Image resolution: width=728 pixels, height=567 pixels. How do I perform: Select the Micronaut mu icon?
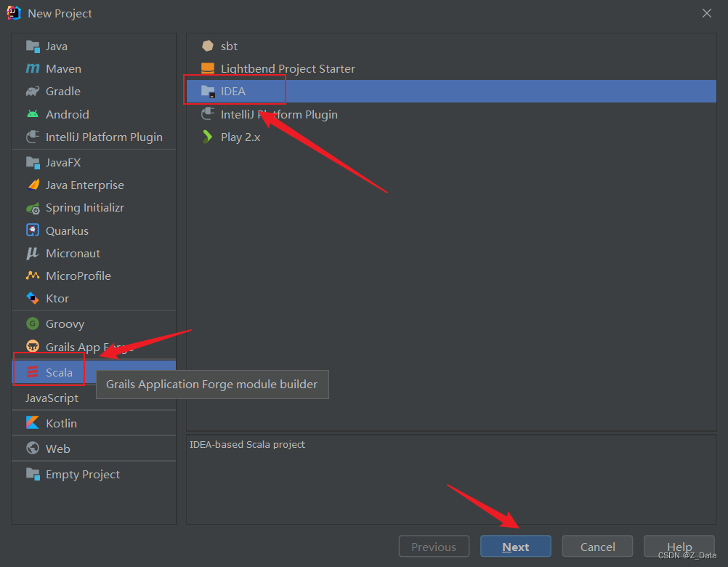33,253
